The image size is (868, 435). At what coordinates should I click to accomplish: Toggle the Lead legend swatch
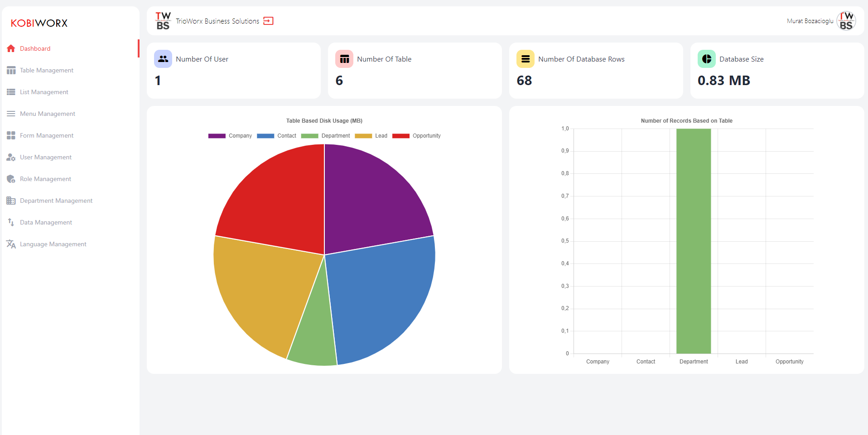click(363, 136)
